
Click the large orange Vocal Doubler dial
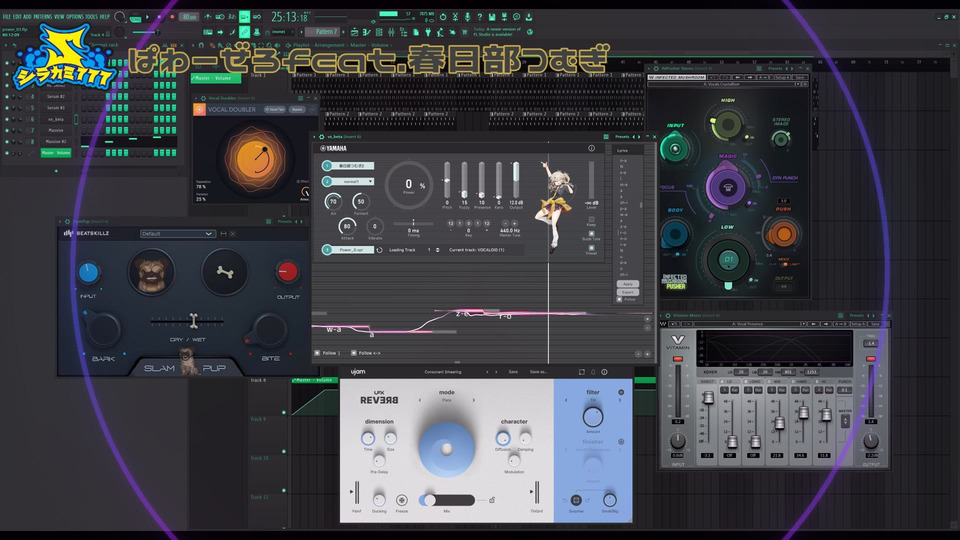pos(255,157)
